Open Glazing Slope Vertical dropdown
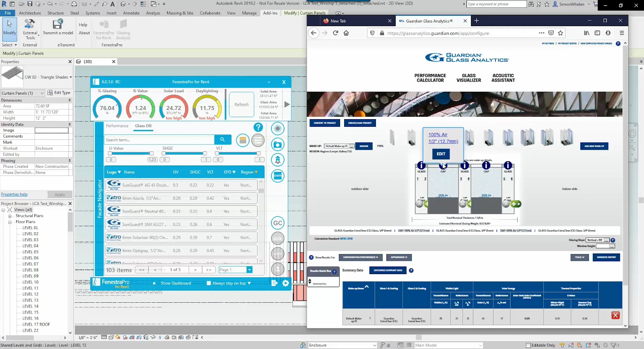 [598, 240]
